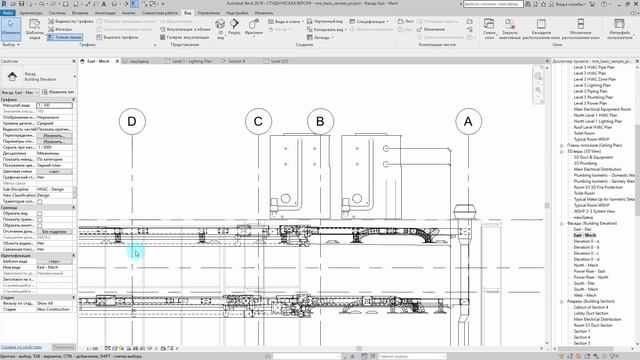640x360 pixels.
Task: Toggle Обрезать вид checkbox
Action: tap(40, 213)
